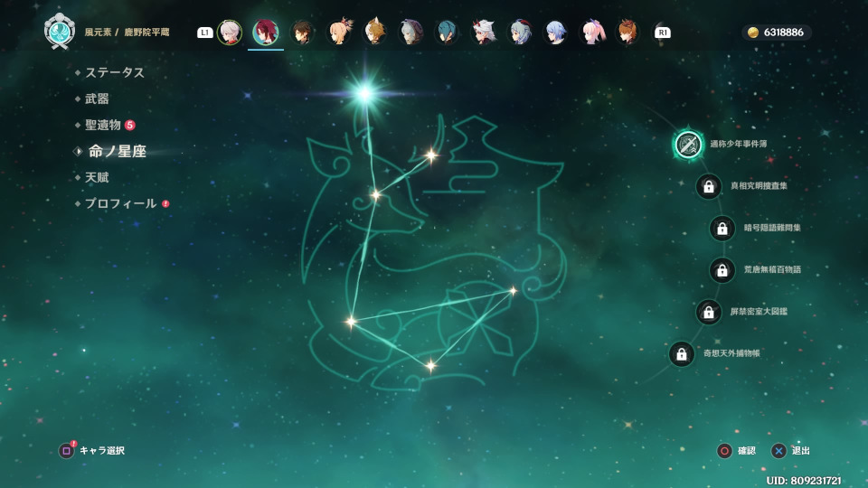The image size is (868, 488).
Task: Click the 風元素 / 鹿野院平蔵 title text
Action: click(127, 33)
